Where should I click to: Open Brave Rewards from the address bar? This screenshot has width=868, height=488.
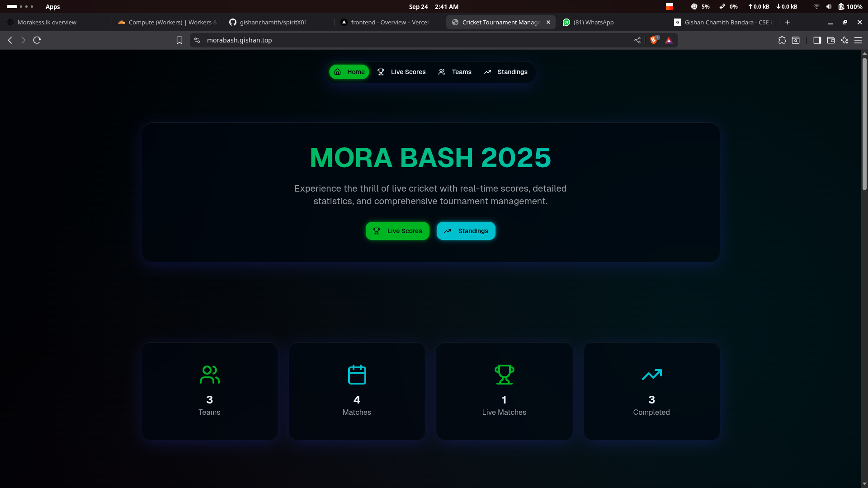click(x=669, y=40)
